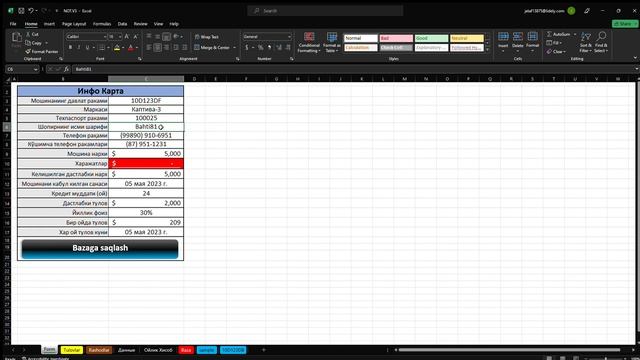
Task: Increase font size with large A
Action: [127, 37]
